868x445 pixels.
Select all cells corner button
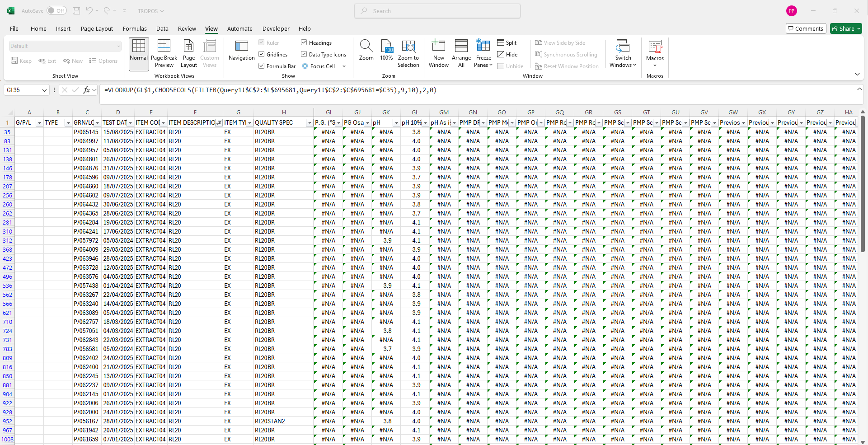click(x=7, y=112)
